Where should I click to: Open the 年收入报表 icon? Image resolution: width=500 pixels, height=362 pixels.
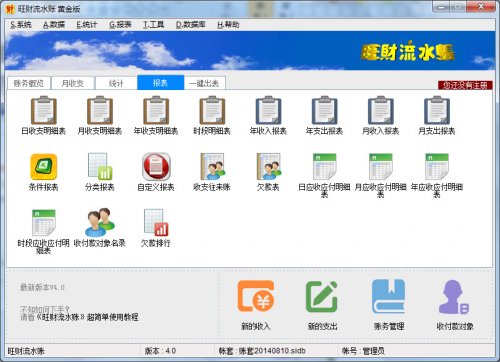tap(268, 110)
